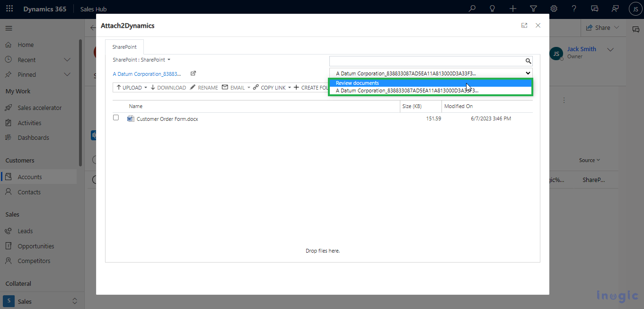Viewport: 644px width, 309px height.
Task: Click into the document search field
Action: [426, 61]
